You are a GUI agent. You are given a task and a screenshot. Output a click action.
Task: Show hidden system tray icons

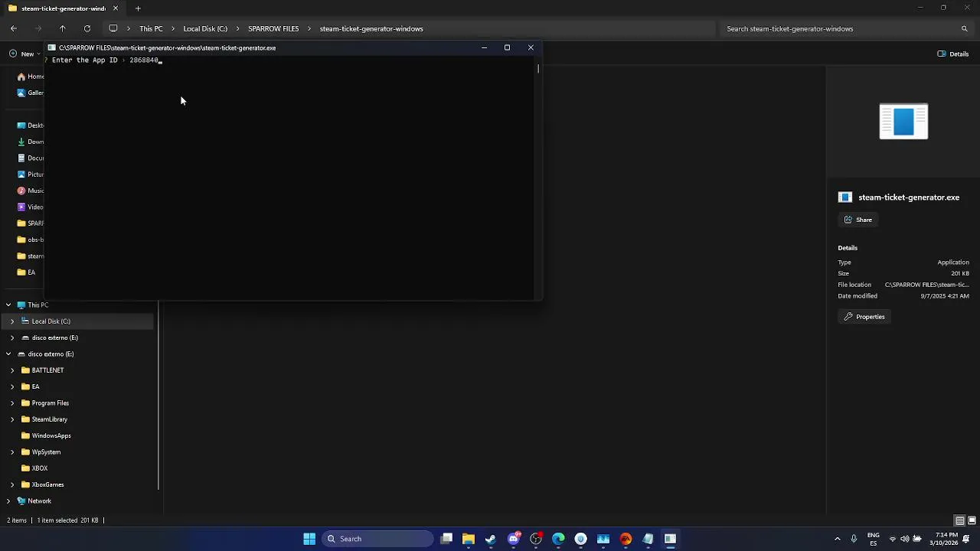coord(837,539)
